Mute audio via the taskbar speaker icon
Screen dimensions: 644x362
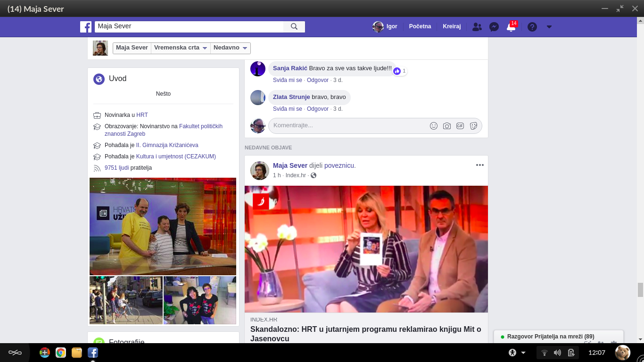[x=557, y=352]
